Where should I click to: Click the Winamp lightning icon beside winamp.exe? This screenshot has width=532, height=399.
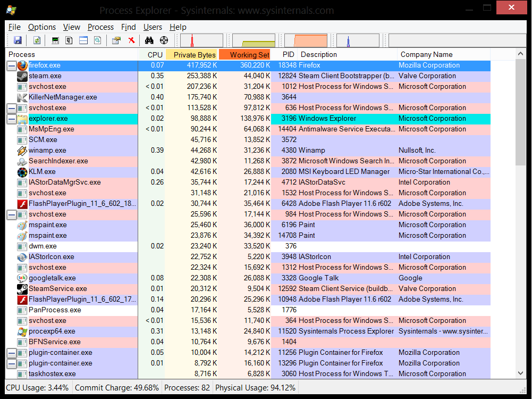pyautogui.click(x=22, y=151)
